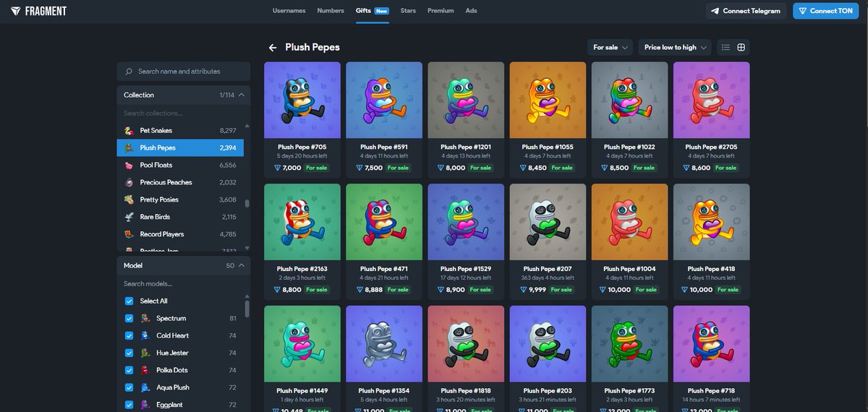868x412 pixels.
Task: Open Plush Pepe #2163 thumbnail
Action: (302, 222)
